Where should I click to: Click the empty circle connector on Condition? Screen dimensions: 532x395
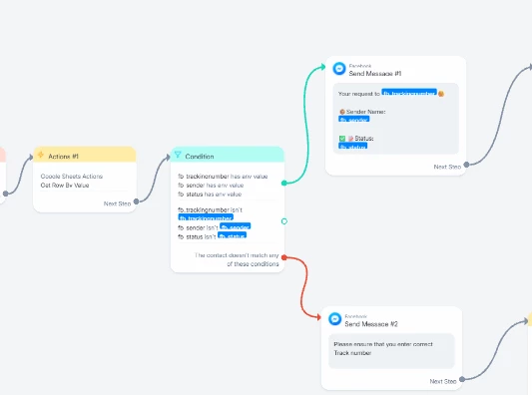pyautogui.click(x=284, y=221)
